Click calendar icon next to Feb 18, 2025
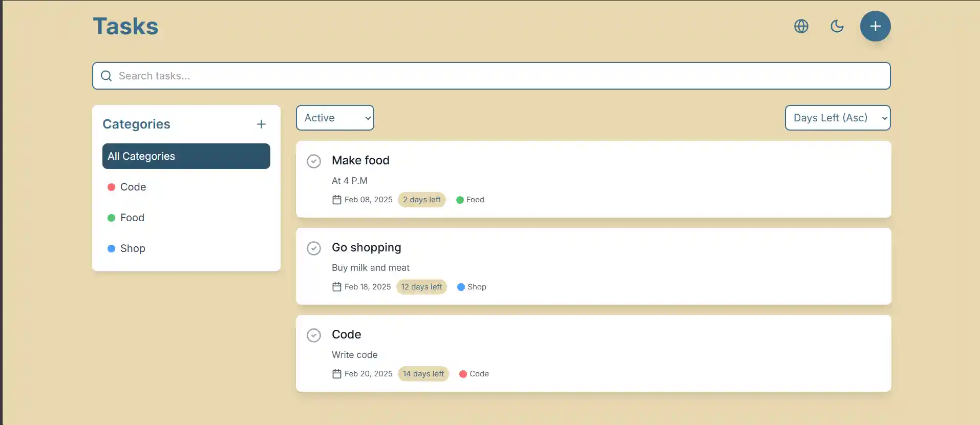The height and width of the screenshot is (425, 980). pos(337,287)
